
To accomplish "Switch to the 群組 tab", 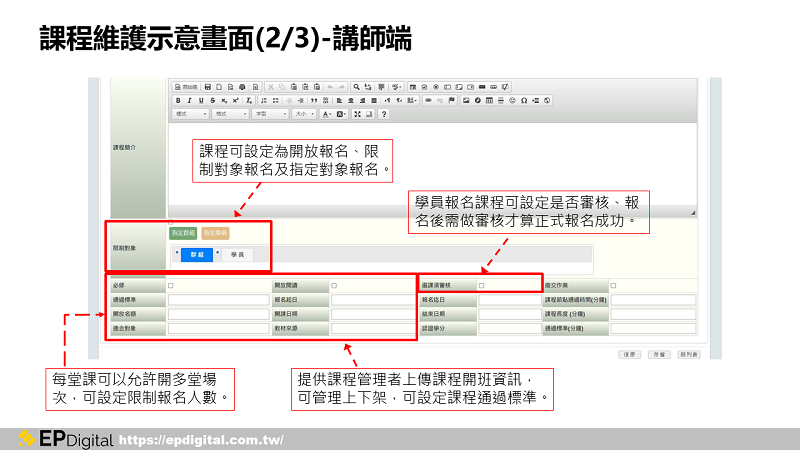I will (196, 255).
